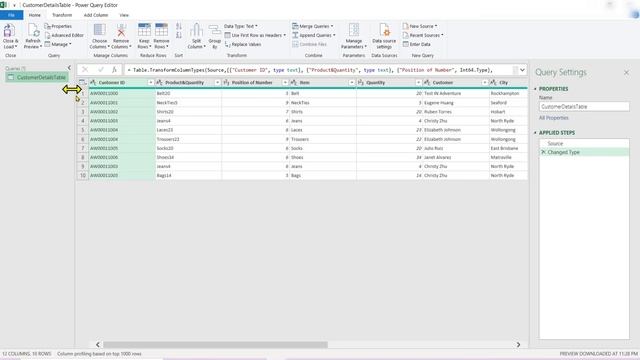Image resolution: width=640 pixels, height=360 pixels.
Task: Click the Customer ID column data type icon
Action: [x=93, y=82]
